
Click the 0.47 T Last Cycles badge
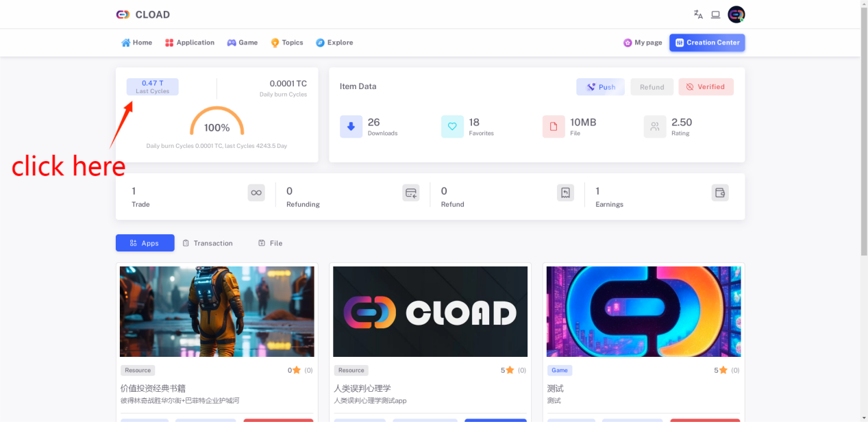152,87
